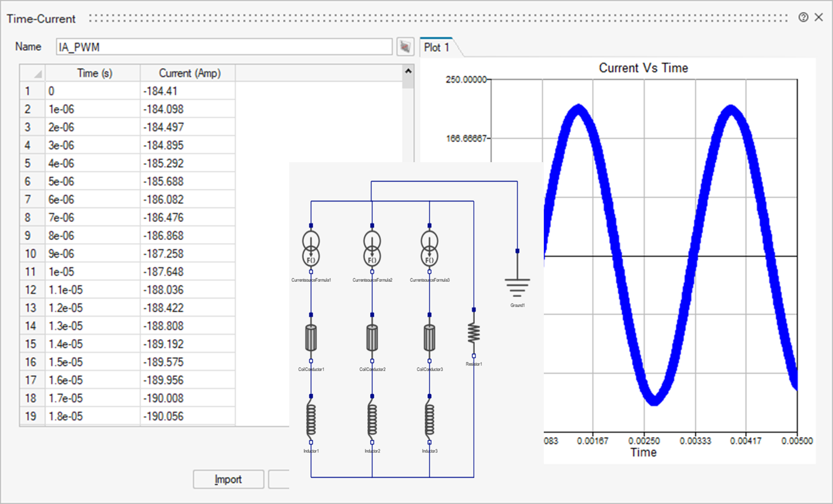Switch to the Plot 1 tab
Screen dimensions: 833x504
coord(437,47)
